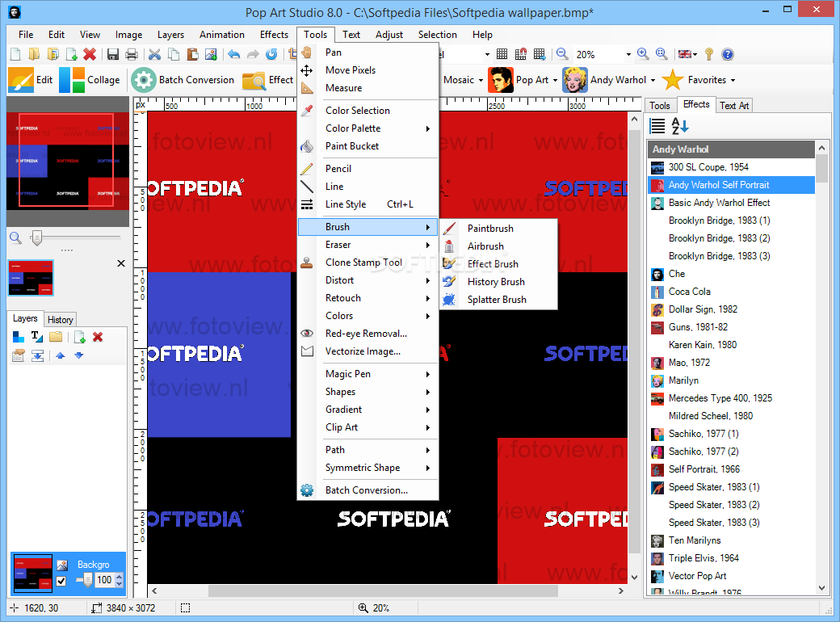Viewport: 840px width, 622px height.
Task: Choose Airbrush from Brush submenu
Action: 499,246
